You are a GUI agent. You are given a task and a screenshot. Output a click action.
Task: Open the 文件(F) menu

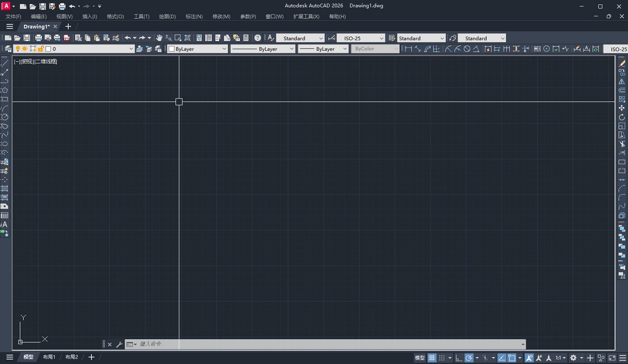click(13, 16)
